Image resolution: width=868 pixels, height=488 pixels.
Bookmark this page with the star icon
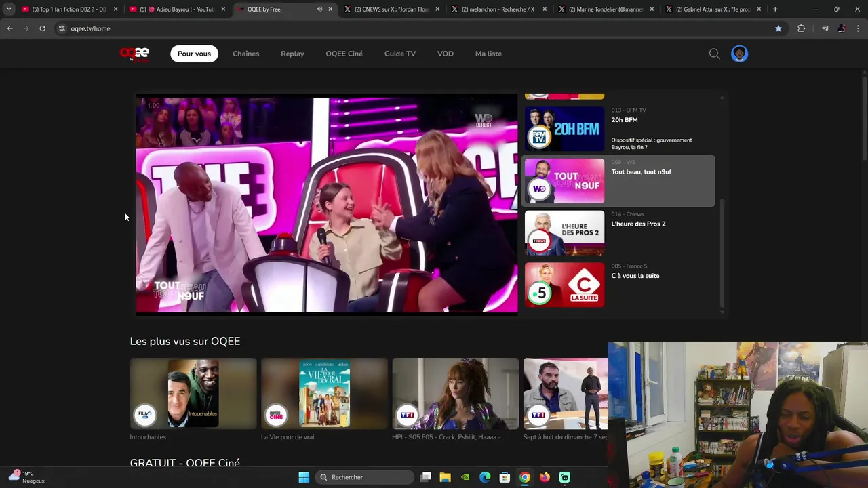tap(778, 28)
